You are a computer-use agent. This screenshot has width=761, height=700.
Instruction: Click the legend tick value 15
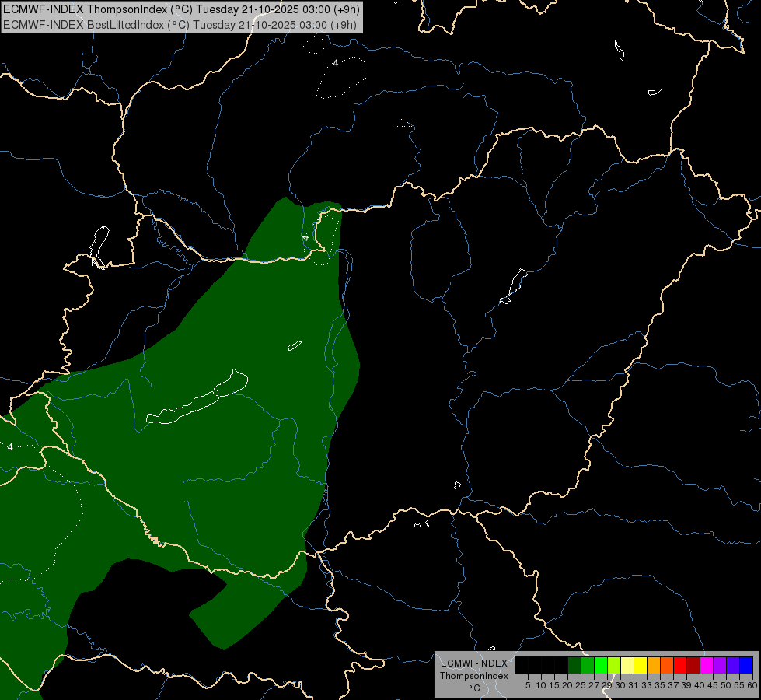pos(554,685)
